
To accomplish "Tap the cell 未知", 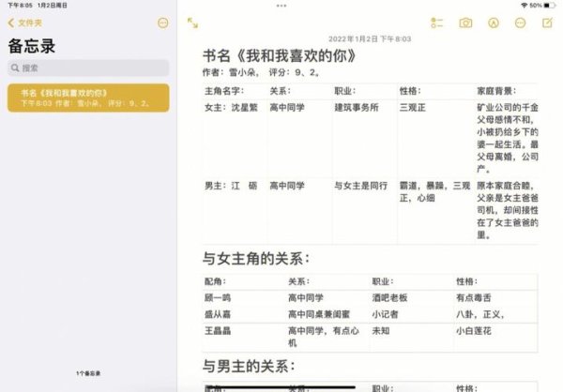I will click(x=381, y=331).
